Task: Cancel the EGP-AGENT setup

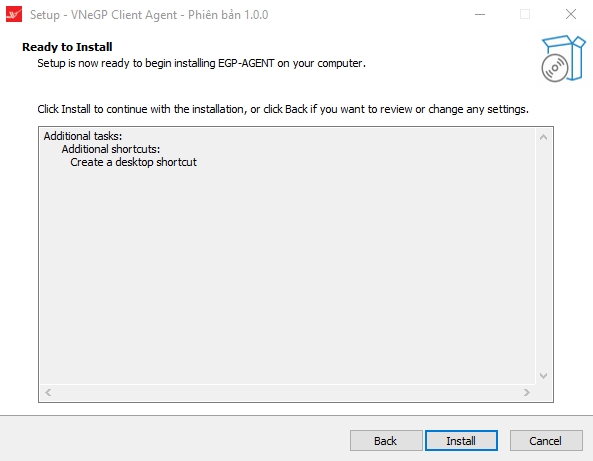Action: (546, 441)
